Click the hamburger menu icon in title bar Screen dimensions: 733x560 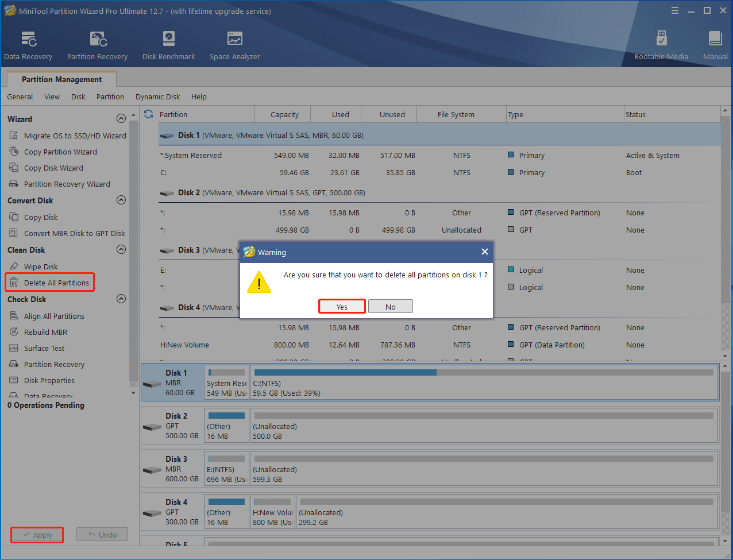coord(675,11)
